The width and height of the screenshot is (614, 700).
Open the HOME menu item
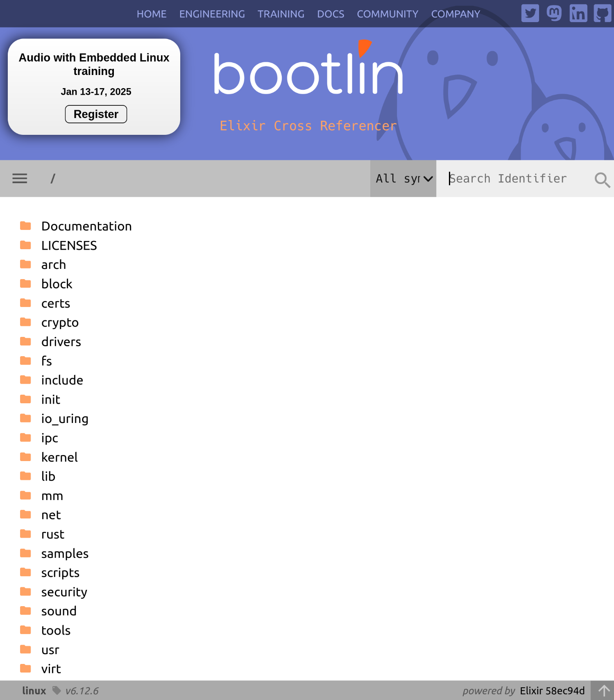[152, 14]
